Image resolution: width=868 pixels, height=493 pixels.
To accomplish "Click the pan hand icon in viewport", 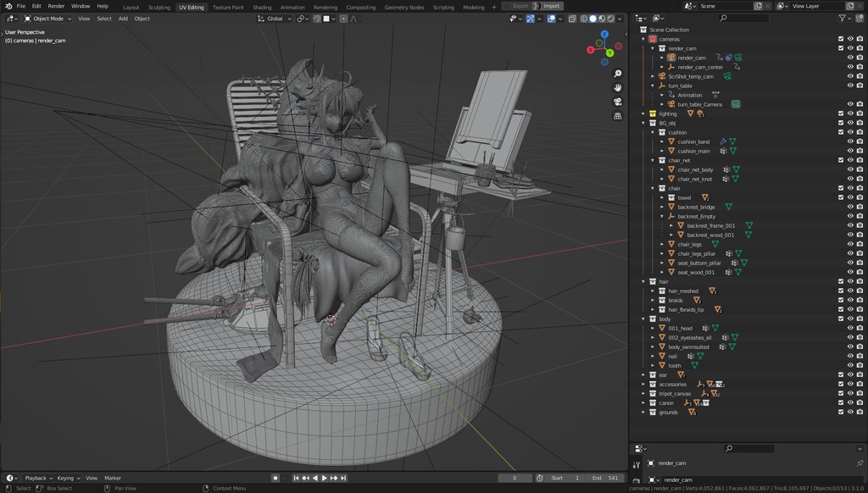I will [618, 87].
